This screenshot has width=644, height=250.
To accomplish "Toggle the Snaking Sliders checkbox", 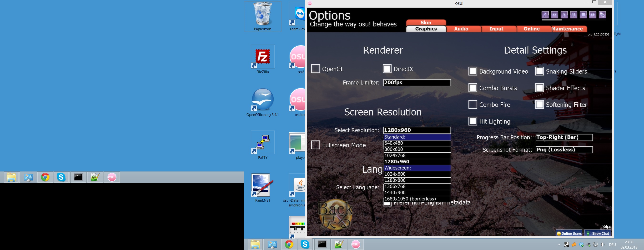I will [539, 71].
